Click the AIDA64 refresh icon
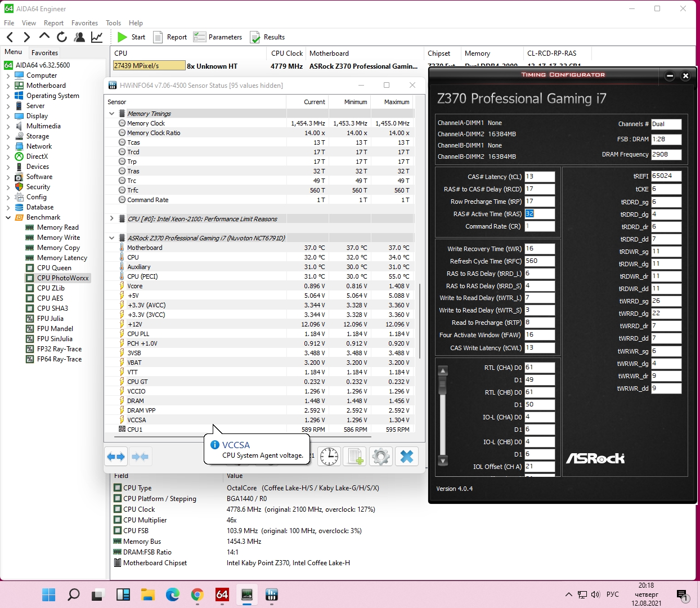 61,37
